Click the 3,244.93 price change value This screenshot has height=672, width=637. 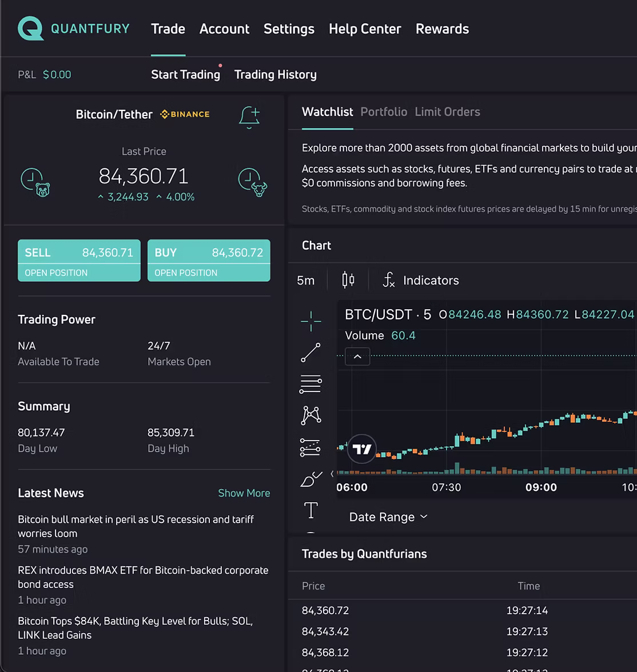[128, 197]
